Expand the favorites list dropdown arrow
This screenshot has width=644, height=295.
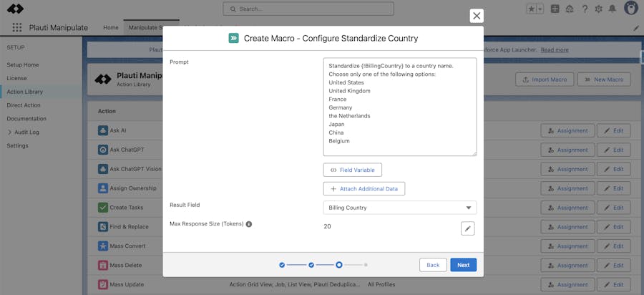point(540,9)
